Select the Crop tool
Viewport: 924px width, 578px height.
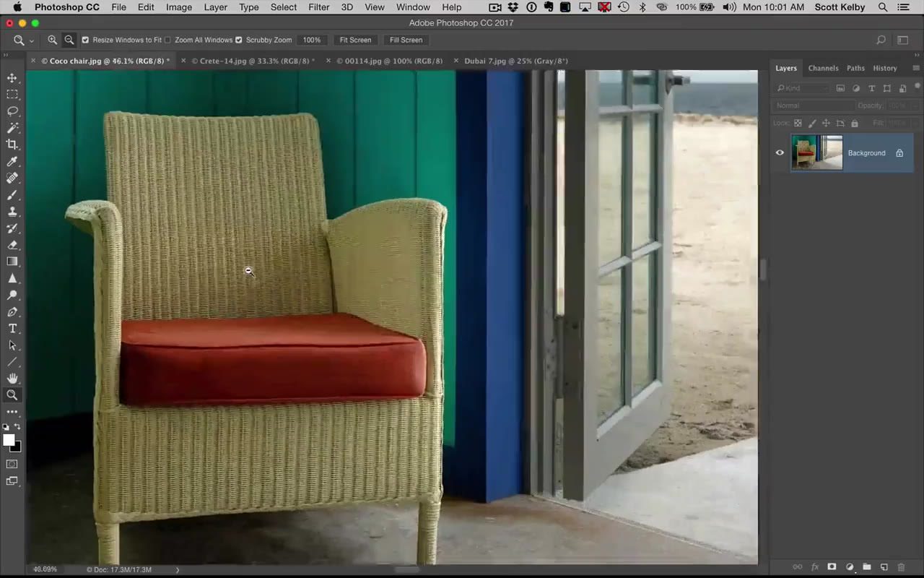point(12,144)
